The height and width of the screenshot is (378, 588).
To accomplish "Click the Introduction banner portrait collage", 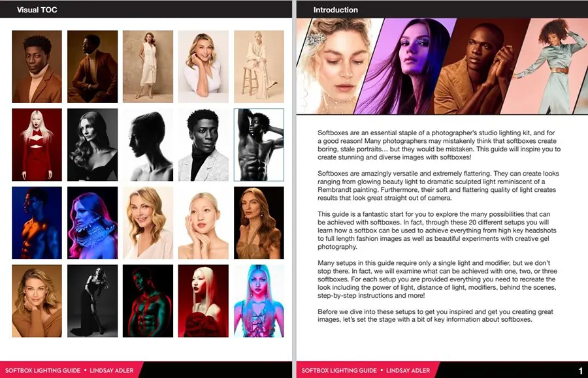I will tap(442, 66).
